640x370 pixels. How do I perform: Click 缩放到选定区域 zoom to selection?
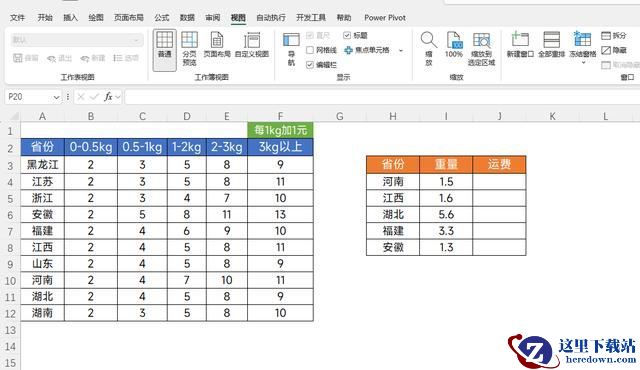[482, 49]
